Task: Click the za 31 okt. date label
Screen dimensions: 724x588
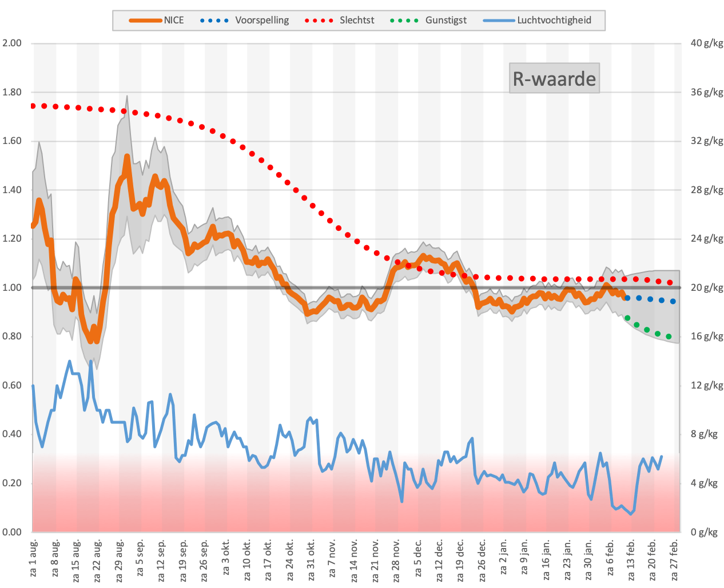Action: point(312,559)
